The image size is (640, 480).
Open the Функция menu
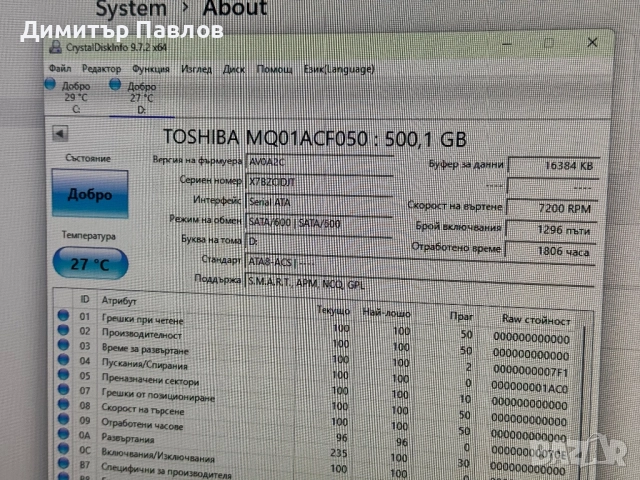coord(151,69)
